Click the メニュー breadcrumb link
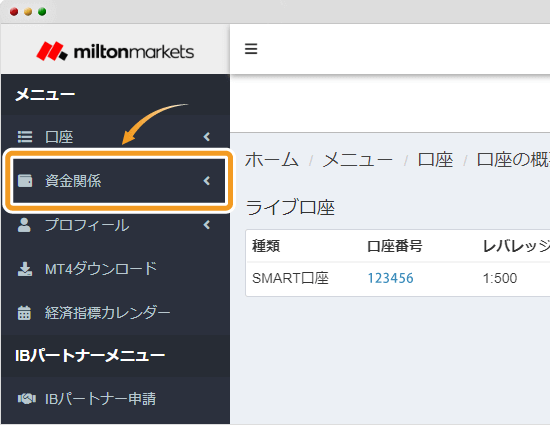The image size is (550, 425). (357, 160)
